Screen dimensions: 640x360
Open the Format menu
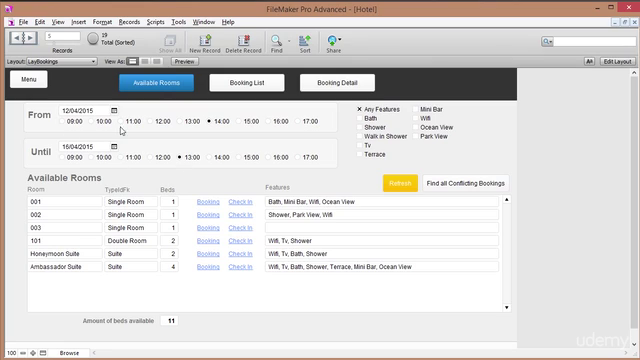(102, 22)
